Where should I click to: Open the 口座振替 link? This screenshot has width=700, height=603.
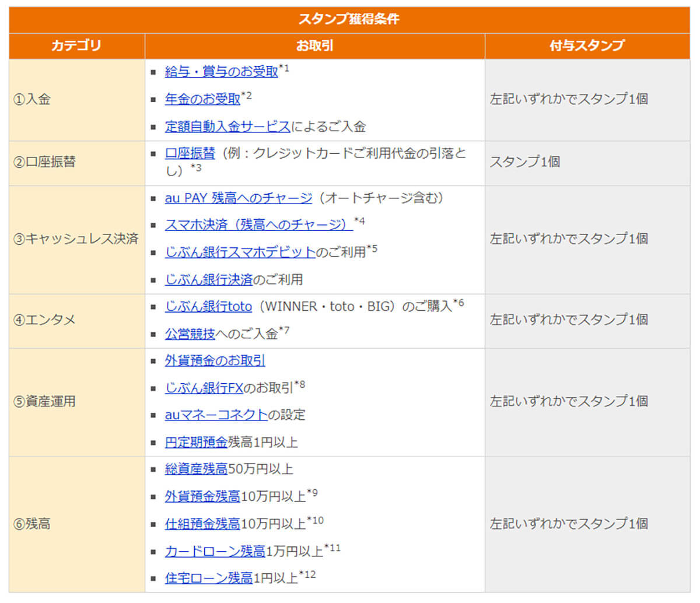click(190, 153)
